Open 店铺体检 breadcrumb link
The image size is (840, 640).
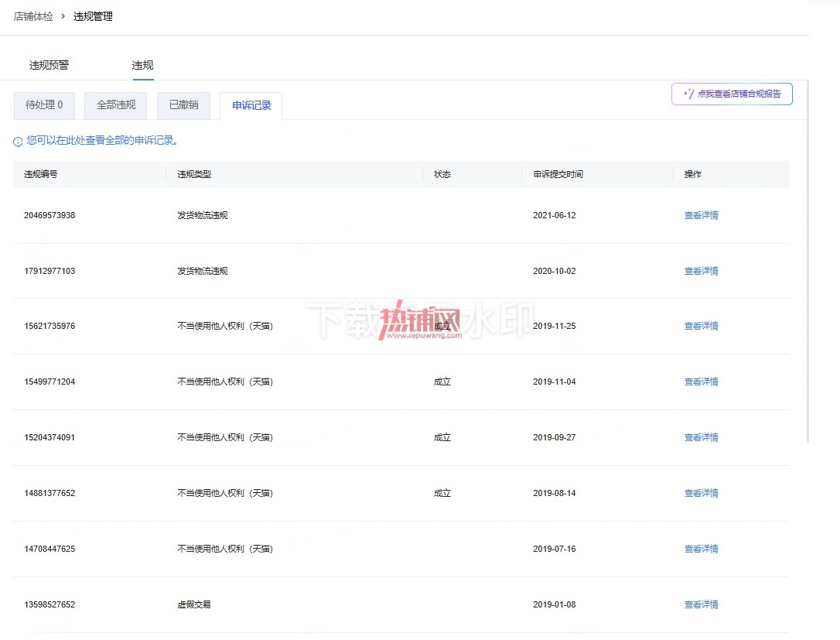(x=33, y=16)
